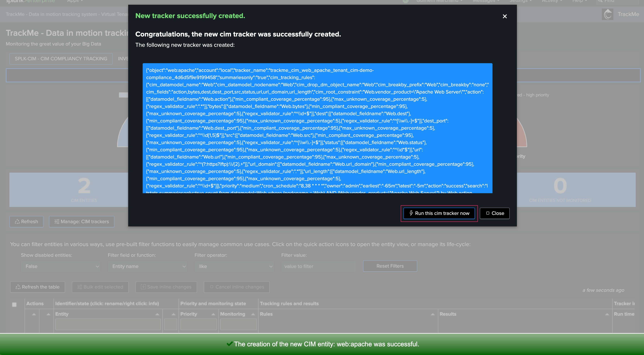Click the sliders icon on Bulk edit selected

point(80,287)
